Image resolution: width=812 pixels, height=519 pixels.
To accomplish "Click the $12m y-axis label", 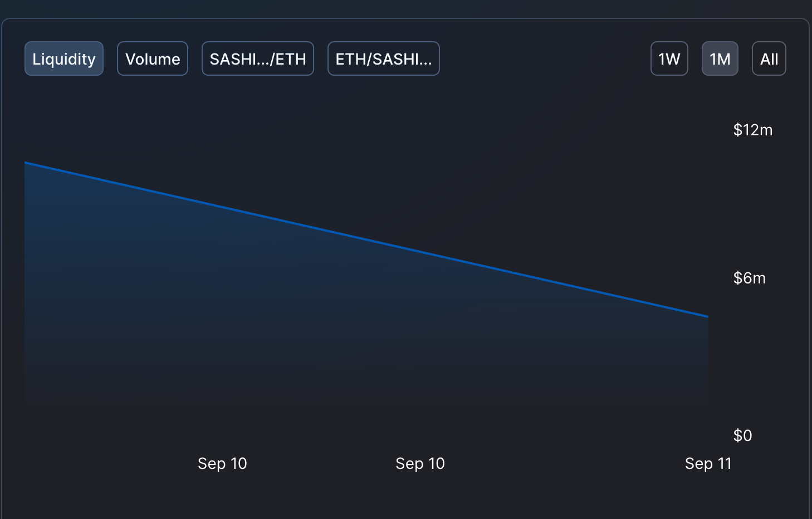I will point(753,130).
